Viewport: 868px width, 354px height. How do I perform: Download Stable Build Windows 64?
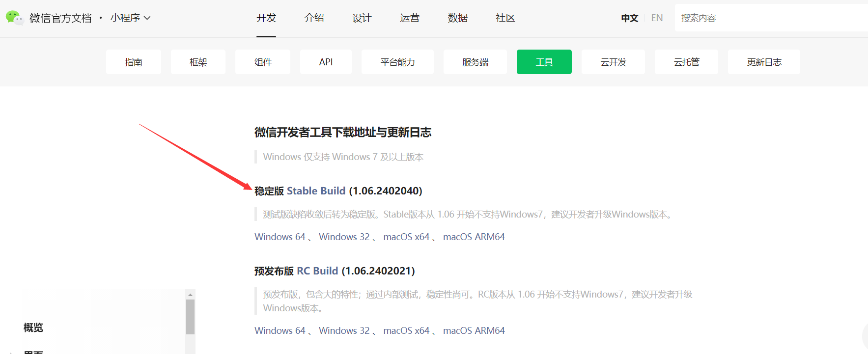280,237
